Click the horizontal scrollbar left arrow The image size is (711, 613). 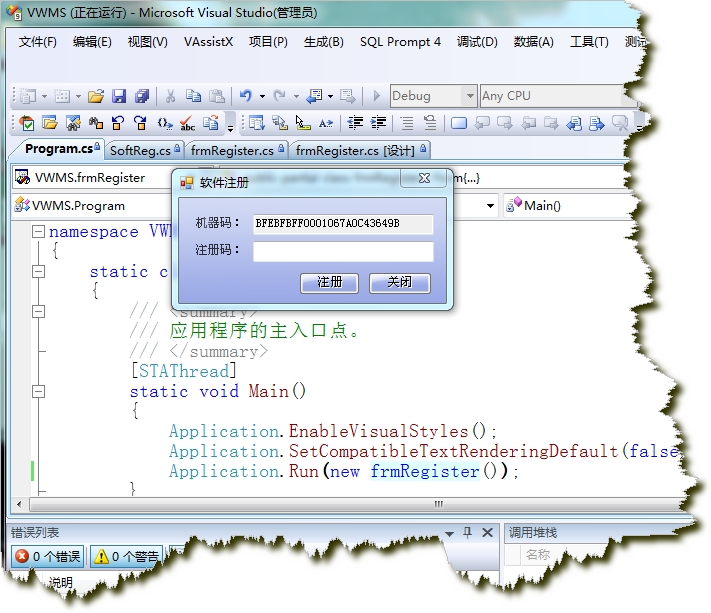pyautogui.click(x=19, y=504)
